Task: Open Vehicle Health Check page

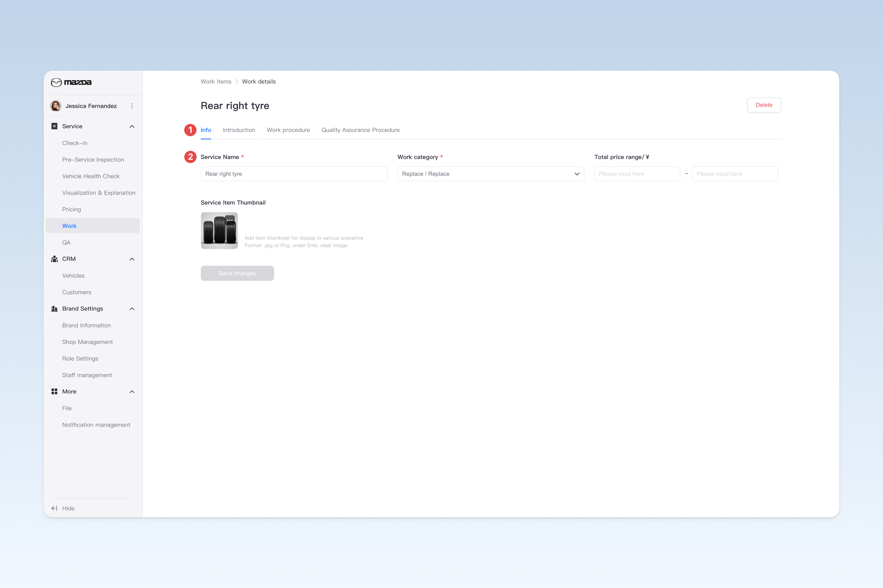Action: (91, 176)
